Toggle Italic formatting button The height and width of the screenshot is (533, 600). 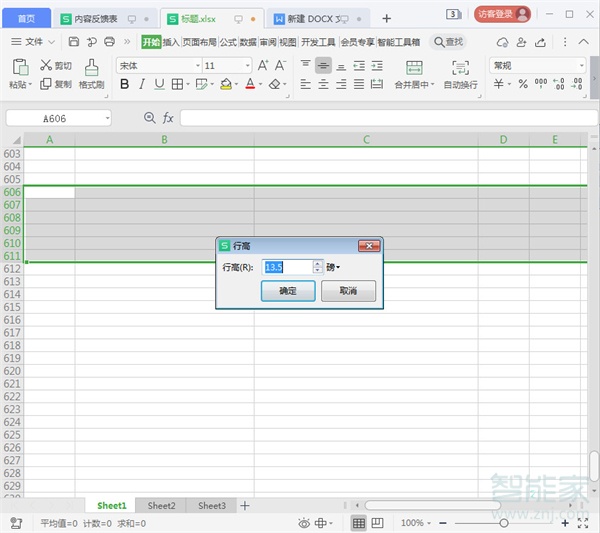point(143,85)
